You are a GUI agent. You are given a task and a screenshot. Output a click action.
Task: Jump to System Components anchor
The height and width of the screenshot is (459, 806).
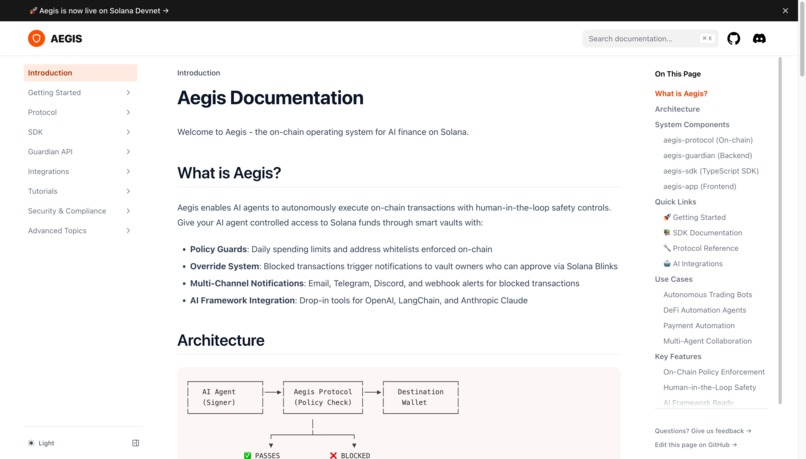(x=692, y=124)
